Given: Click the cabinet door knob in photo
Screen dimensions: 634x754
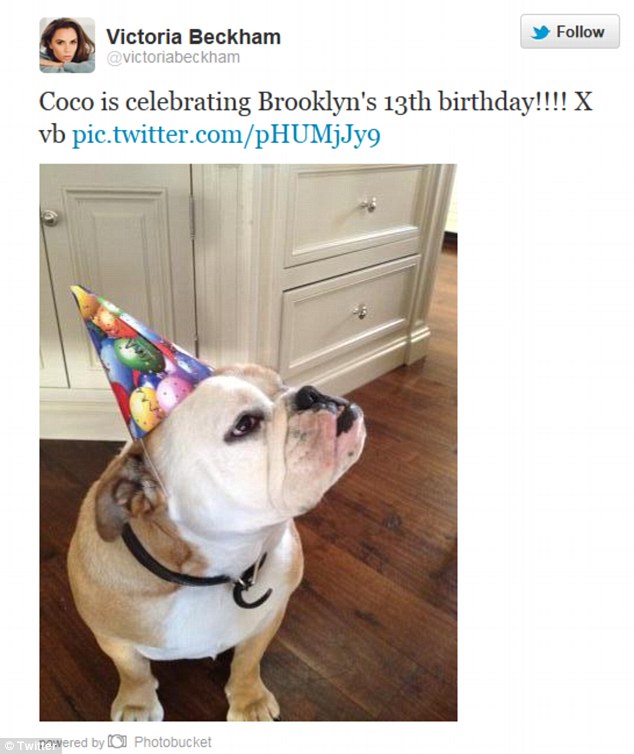Looking at the screenshot, I should coord(49,218).
